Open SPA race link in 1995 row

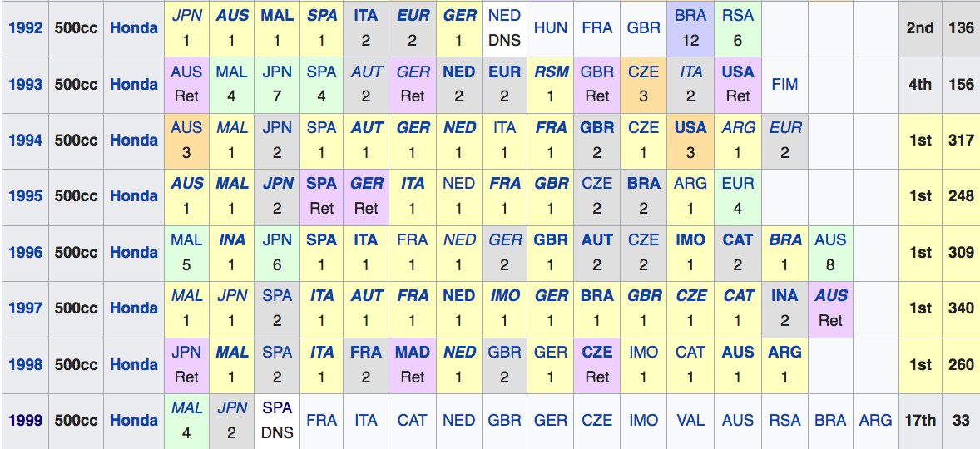322,183
